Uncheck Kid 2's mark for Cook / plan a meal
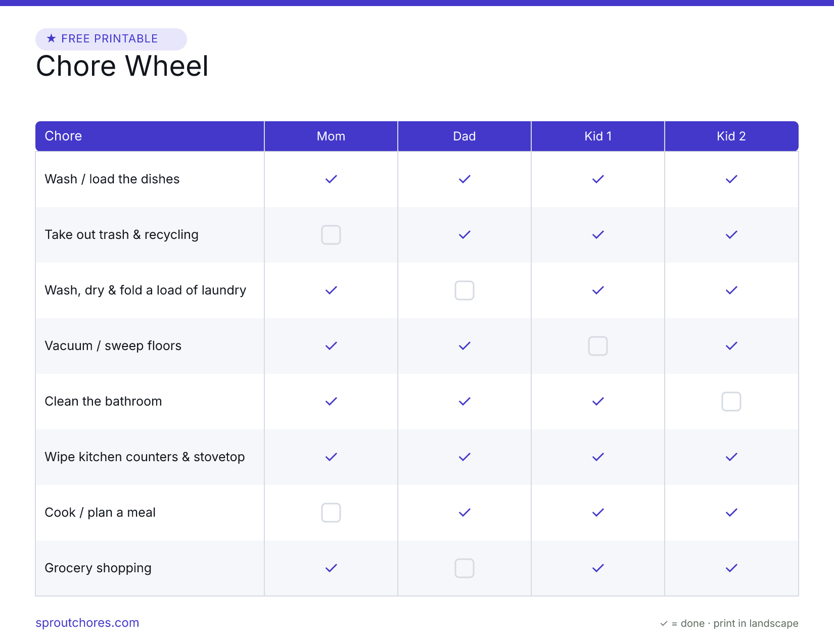834x644 pixels. pos(731,513)
